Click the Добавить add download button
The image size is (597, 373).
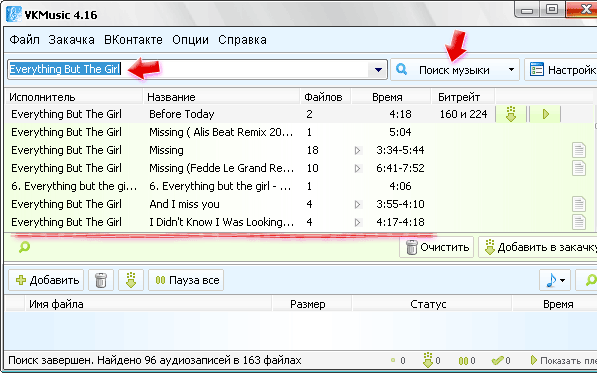tap(46, 281)
